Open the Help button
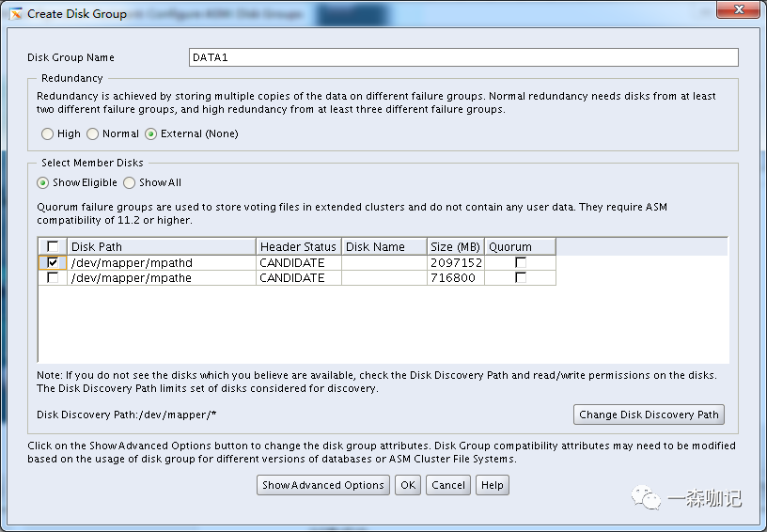This screenshot has width=767, height=532. point(493,485)
